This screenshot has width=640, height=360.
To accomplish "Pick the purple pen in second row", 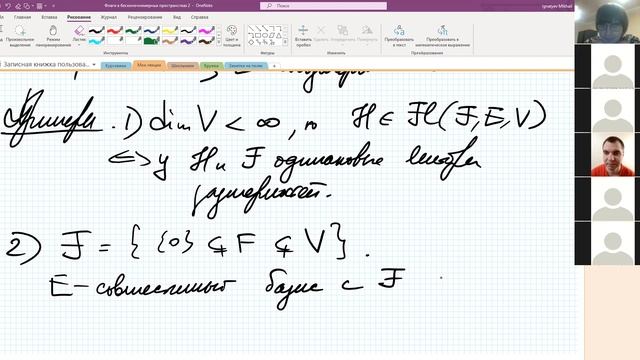I will click(x=188, y=40).
